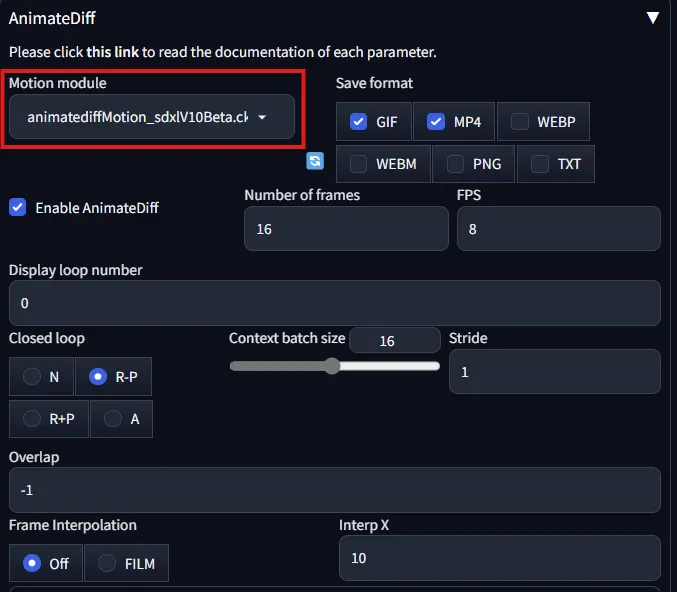This screenshot has height=592, width=677.
Task: Disable the Enable AnimateDiff checkbox
Action: (x=18, y=208)
